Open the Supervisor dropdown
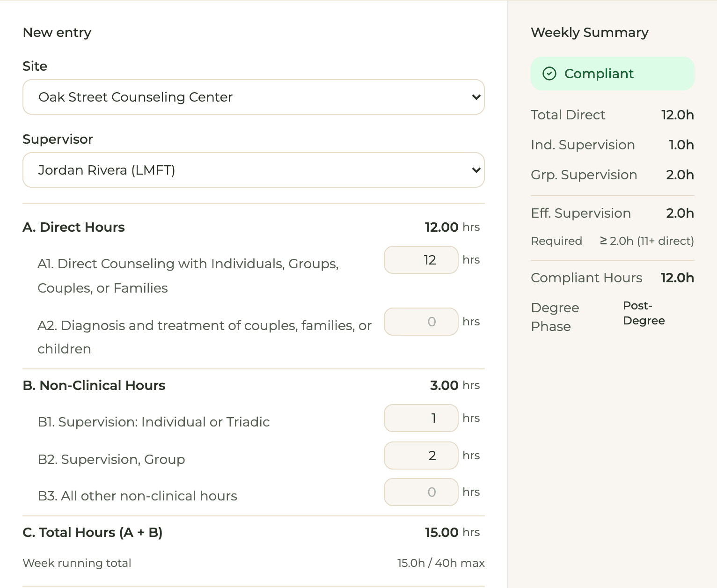Screen dimensions: 717x588 254,170
